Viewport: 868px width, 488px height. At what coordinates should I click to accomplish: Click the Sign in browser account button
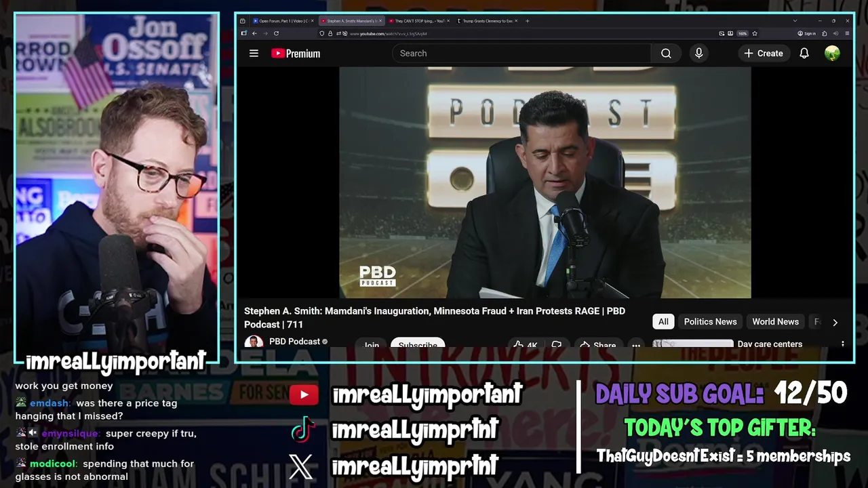coord(807,33)
